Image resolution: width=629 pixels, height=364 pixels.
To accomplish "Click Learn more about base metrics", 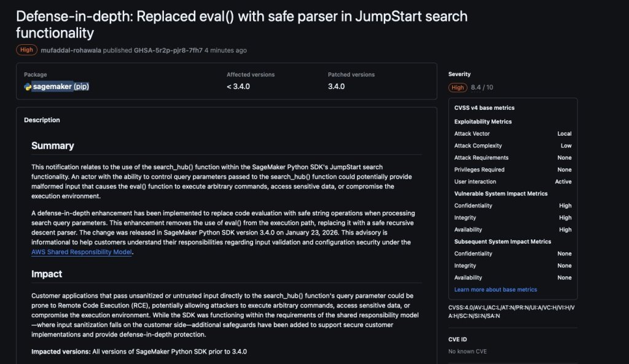I will (495, 290).
